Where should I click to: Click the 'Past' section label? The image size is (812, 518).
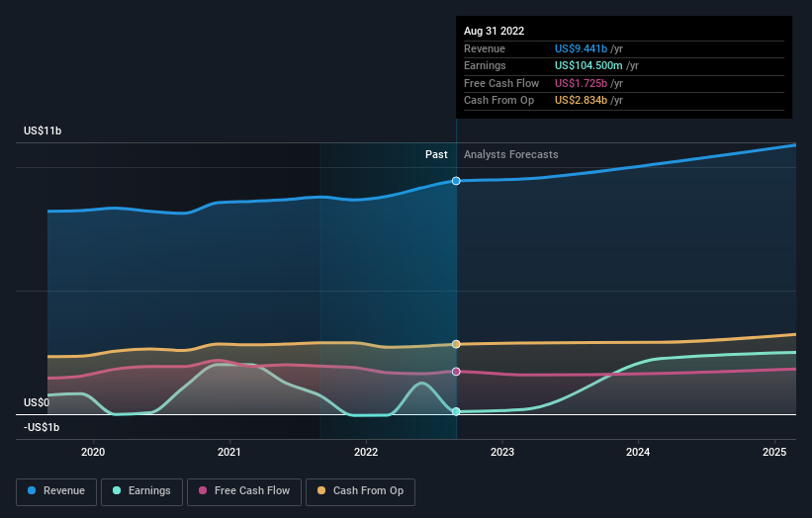[436, 155]
